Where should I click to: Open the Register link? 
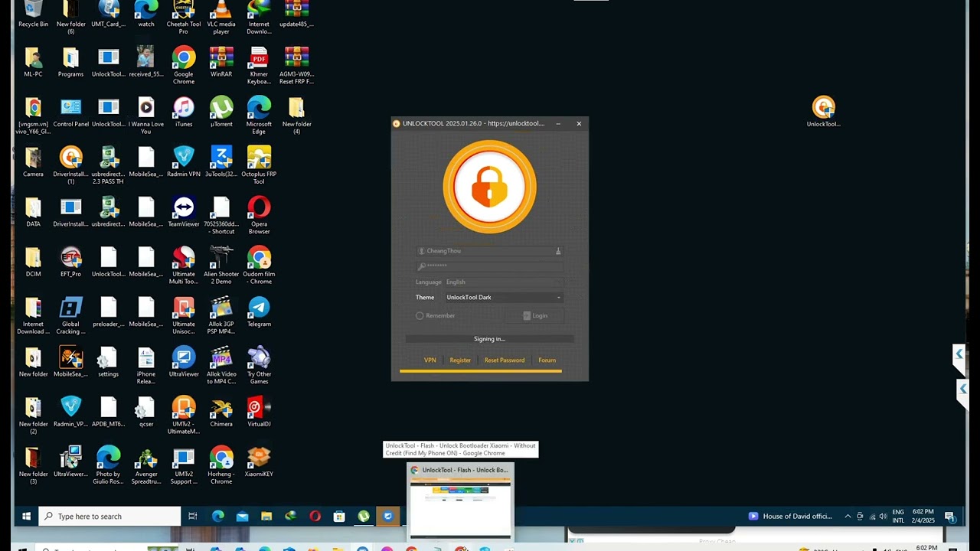pyautogui.click(x=460, y=360)
